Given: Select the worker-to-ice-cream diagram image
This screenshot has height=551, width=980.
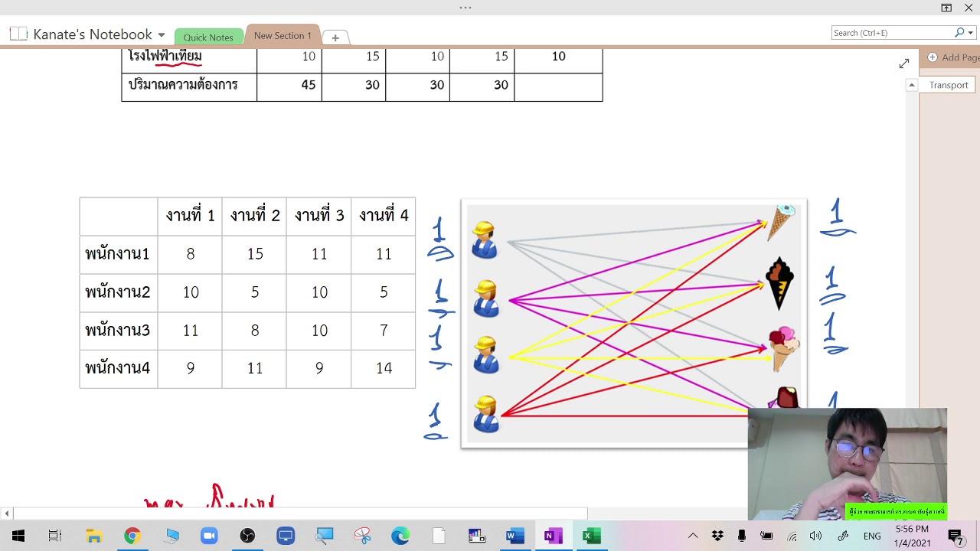Looking at the screenshot, I should point(634,324).
